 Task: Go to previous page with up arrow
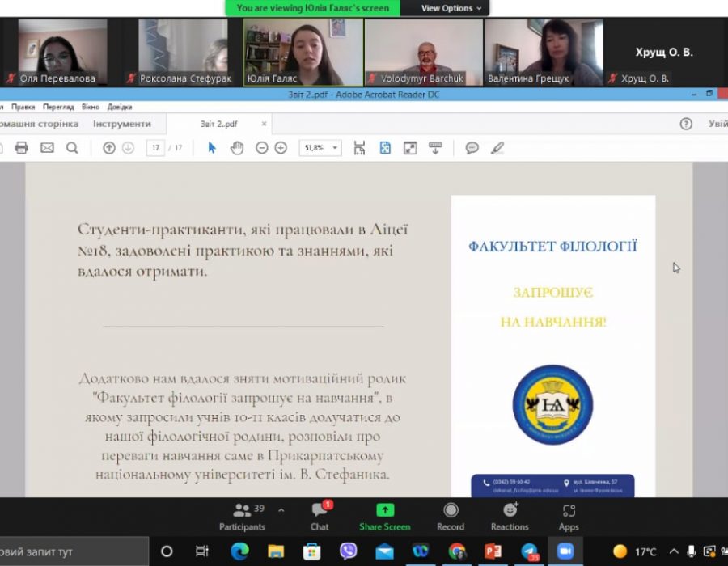tap(109, 148)
